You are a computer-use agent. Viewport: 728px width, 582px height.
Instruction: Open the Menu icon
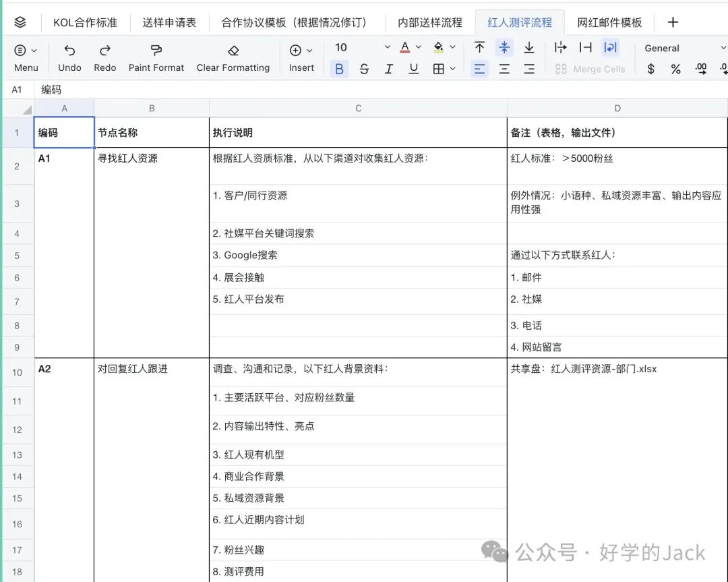[20, 50]
